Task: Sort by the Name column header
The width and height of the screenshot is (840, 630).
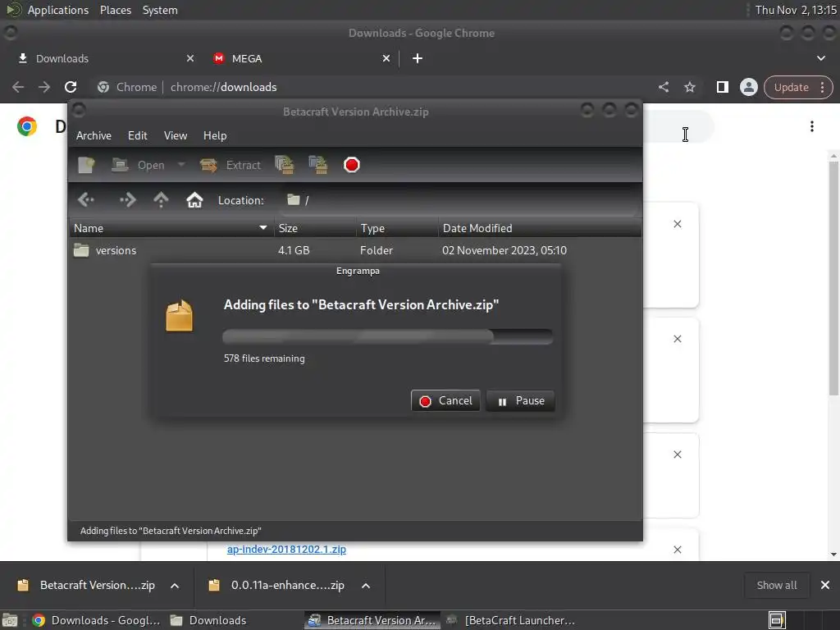Action: coord(171,228)
